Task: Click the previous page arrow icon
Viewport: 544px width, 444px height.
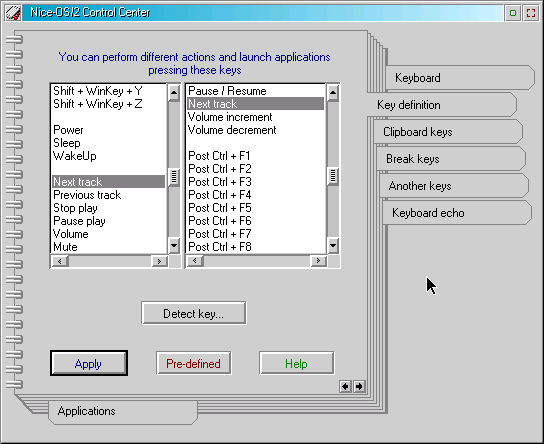Action: click(345, 386)
